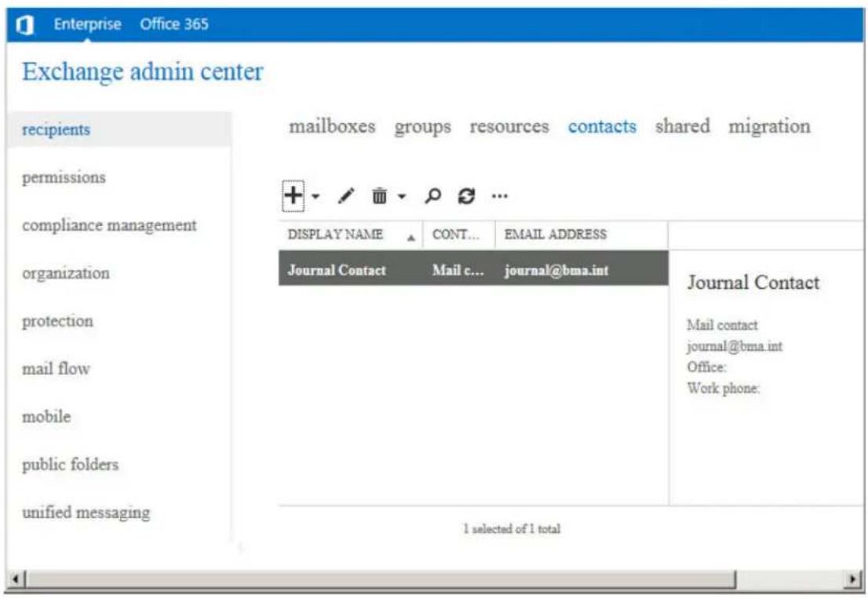Click the Office logo icon in header
Viewport: 868px width, 598px height.
point(25,25)
